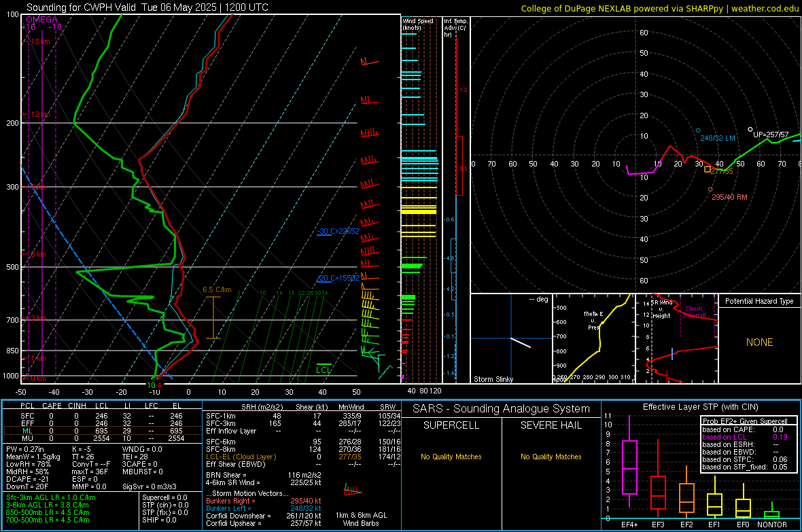Click the LowRH = 78% value
Image resolution: width=802 pixels, height=532 pixels.
(29, 464)
